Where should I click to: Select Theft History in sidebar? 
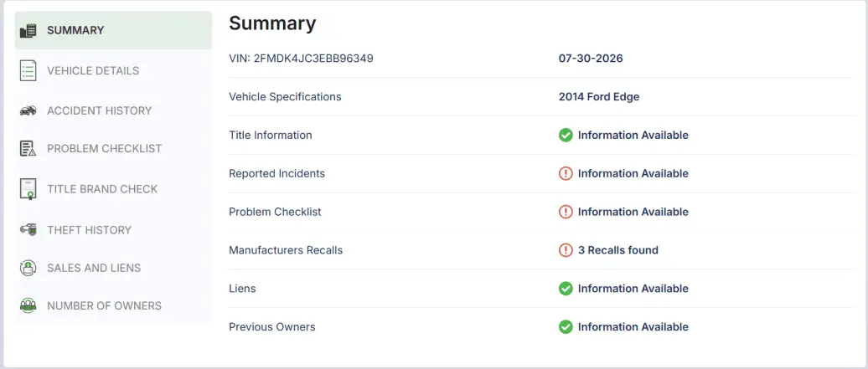coord(113,229)
